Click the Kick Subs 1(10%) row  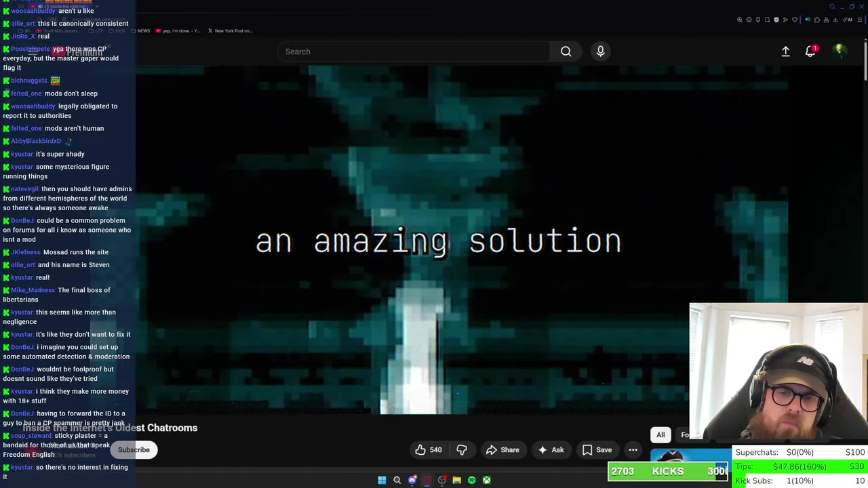(x=800, y=481)
